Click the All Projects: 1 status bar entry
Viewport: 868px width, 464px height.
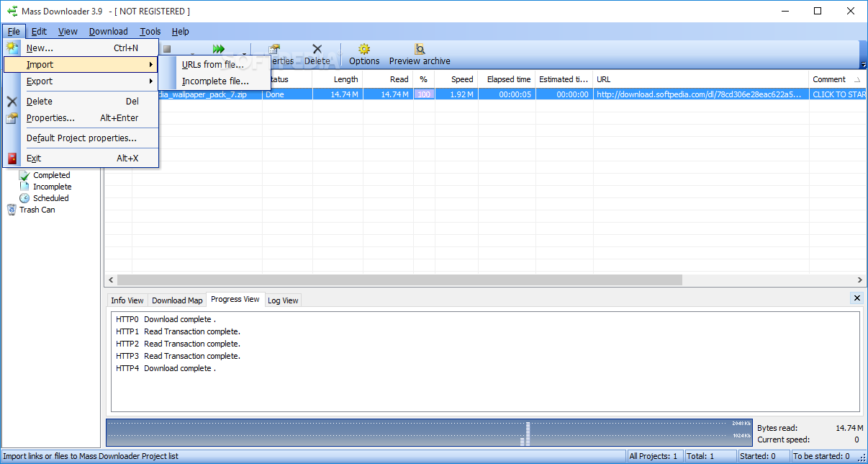coord(654,456)
